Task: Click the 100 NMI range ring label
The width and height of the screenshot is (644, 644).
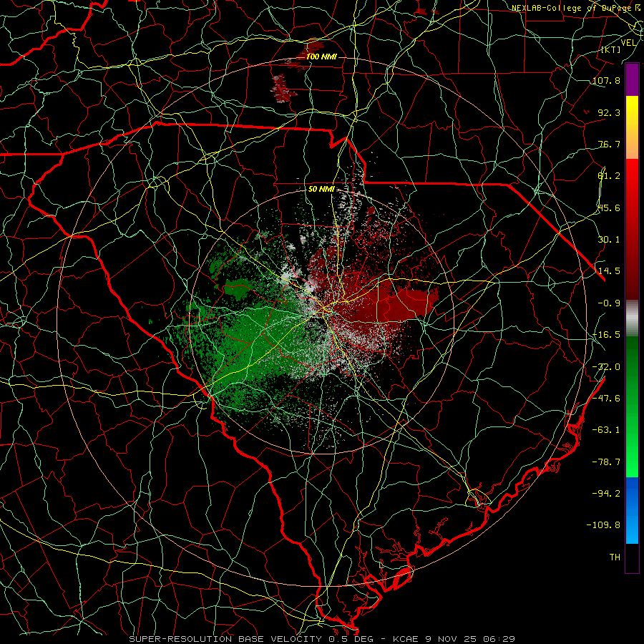Action: [x=321, y=57]
